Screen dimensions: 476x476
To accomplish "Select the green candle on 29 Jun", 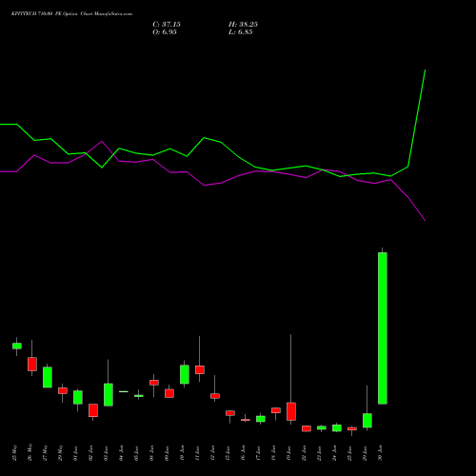I will point(367,421).
